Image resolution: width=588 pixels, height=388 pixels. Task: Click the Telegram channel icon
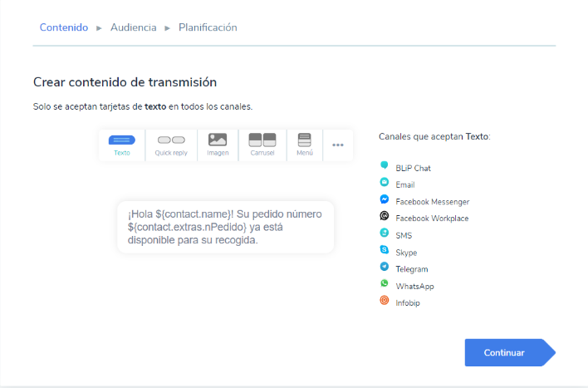pyautogui.click(x=384, y=267)
